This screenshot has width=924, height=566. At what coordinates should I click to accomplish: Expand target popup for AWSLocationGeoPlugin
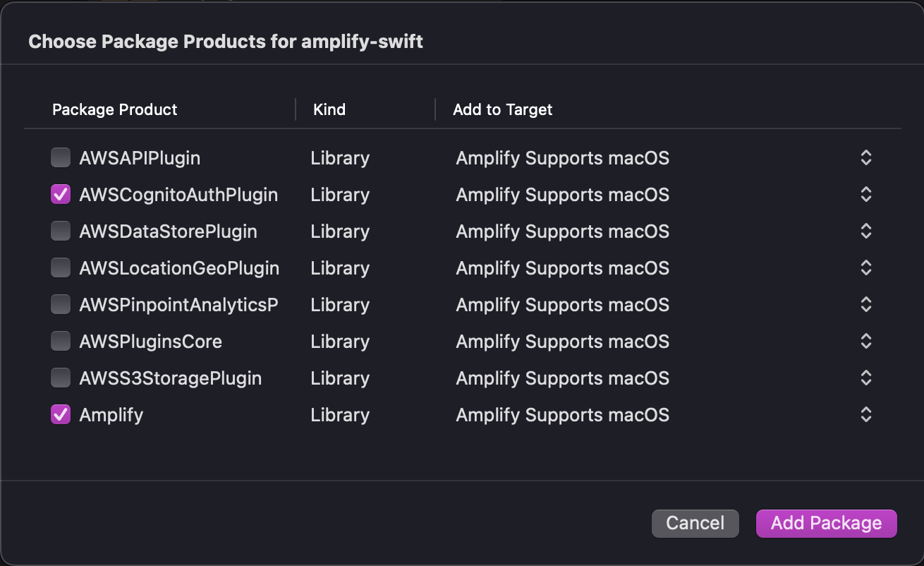tap(866, 268)
